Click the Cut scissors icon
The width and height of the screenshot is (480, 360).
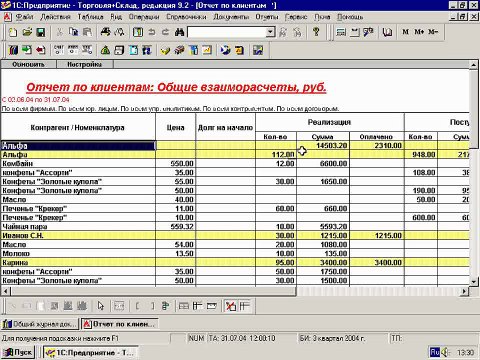(x=59, y=32)
